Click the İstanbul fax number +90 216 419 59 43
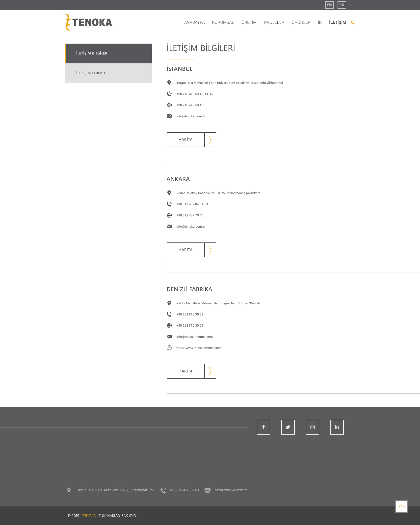 (x=190, y=105)
